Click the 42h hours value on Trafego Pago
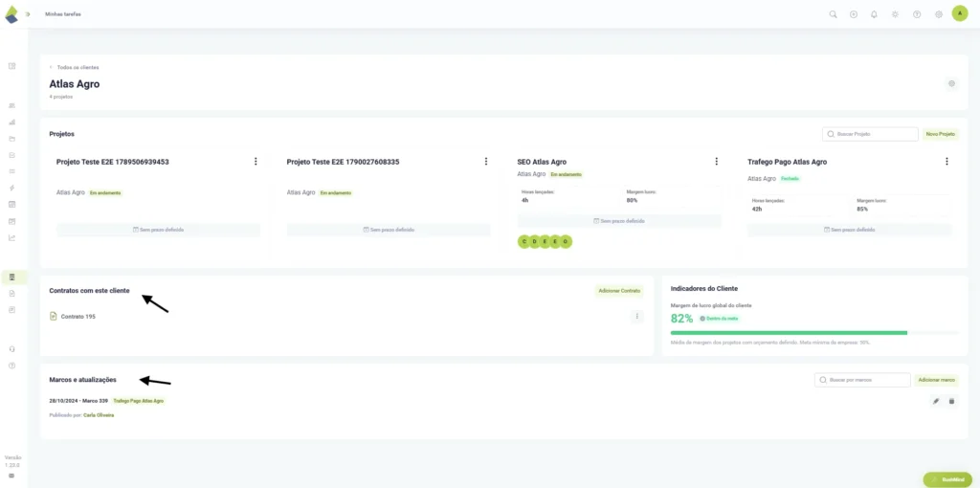Screen dimensions: 980x488 756,210
